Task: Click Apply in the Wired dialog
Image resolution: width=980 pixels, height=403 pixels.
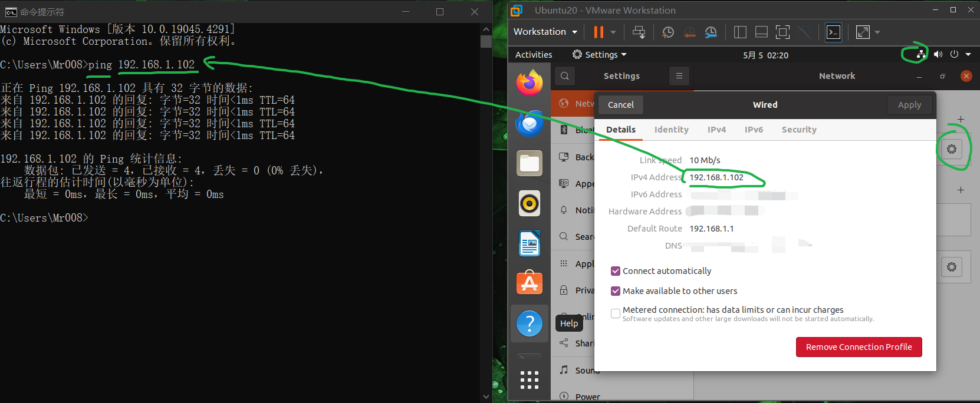Action: pos(909,105)
